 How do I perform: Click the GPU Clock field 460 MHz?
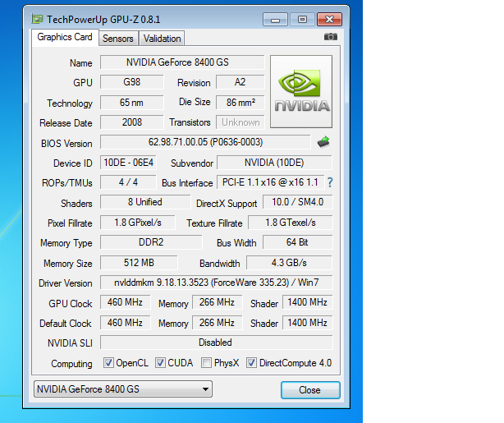[125, 302]
